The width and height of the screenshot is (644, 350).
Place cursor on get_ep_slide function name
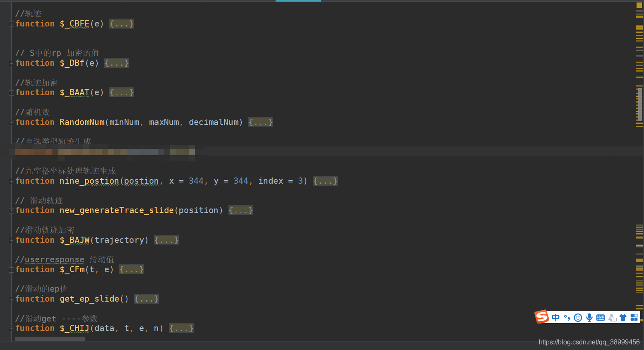pyautogui.click(x=89, y=299)
